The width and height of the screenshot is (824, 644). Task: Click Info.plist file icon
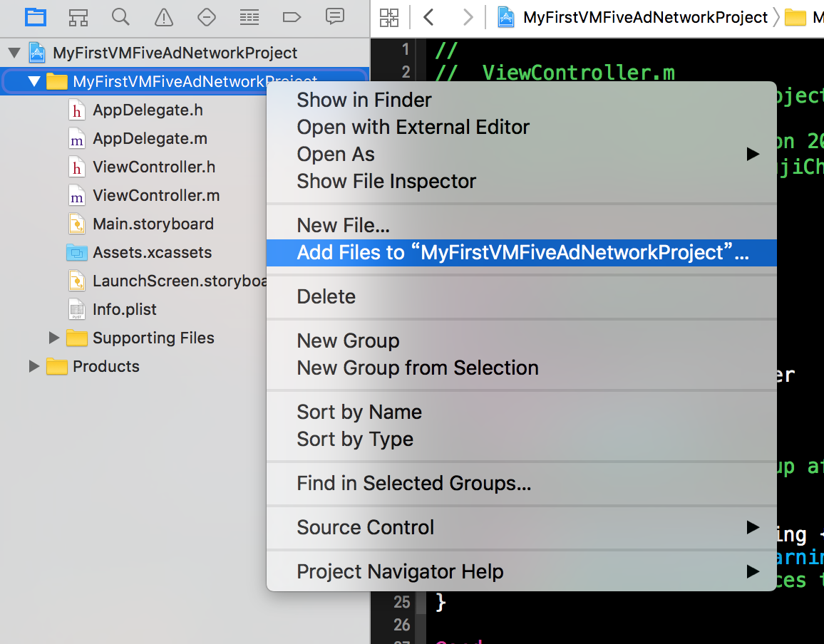click(77, 309)
